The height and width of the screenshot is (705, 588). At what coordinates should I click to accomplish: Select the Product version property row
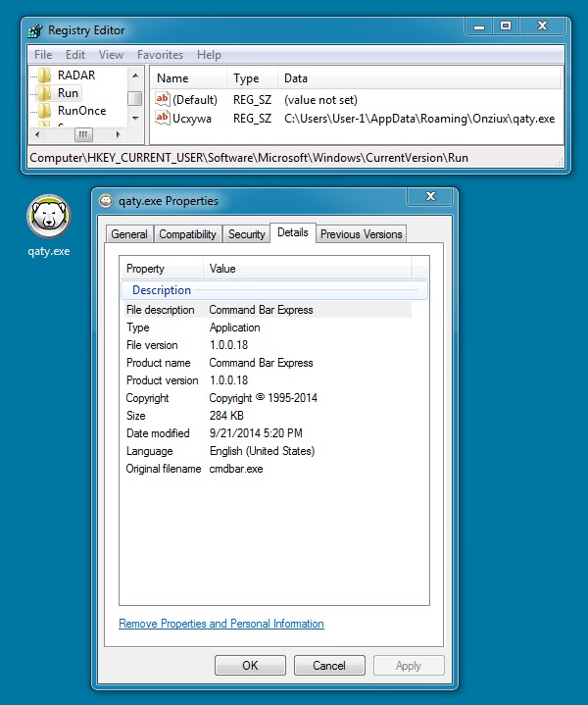pyautogui.click(x=268, y=380)
